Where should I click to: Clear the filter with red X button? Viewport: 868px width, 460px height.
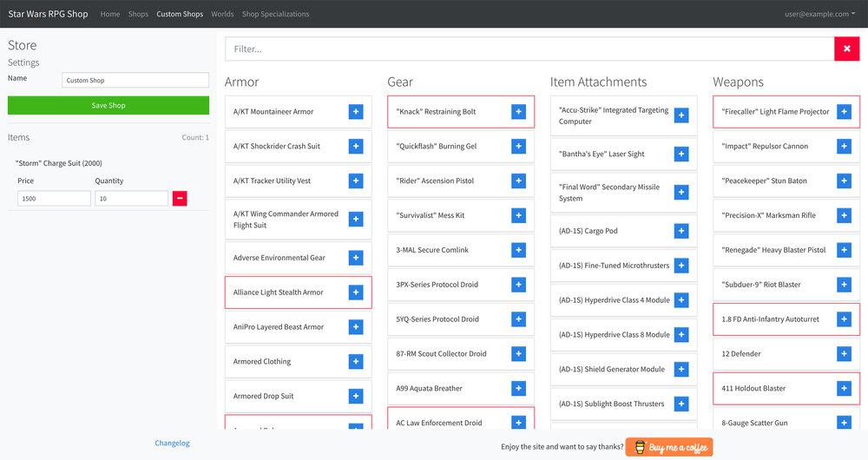(x=846, y=49)
